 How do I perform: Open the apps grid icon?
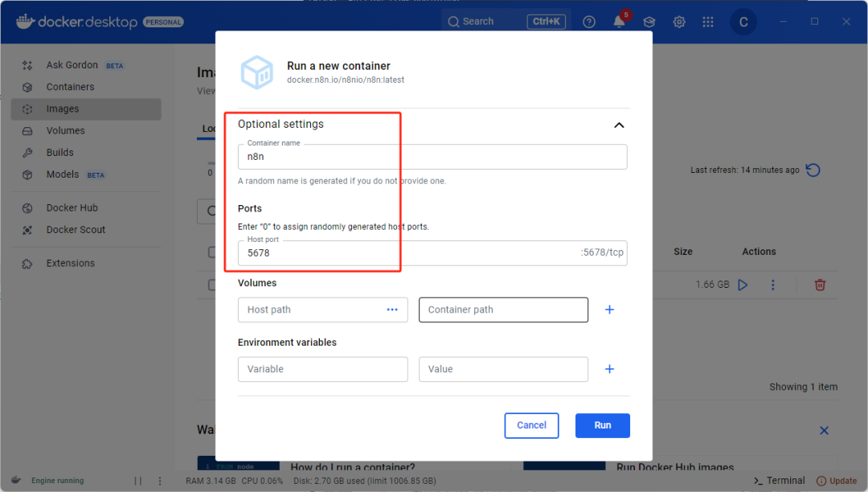[x=708, y=22]
